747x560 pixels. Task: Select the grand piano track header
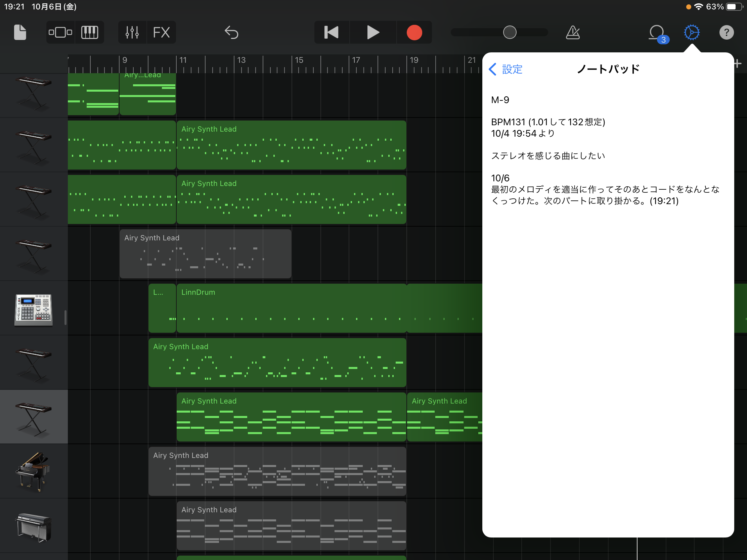[34, 471]
